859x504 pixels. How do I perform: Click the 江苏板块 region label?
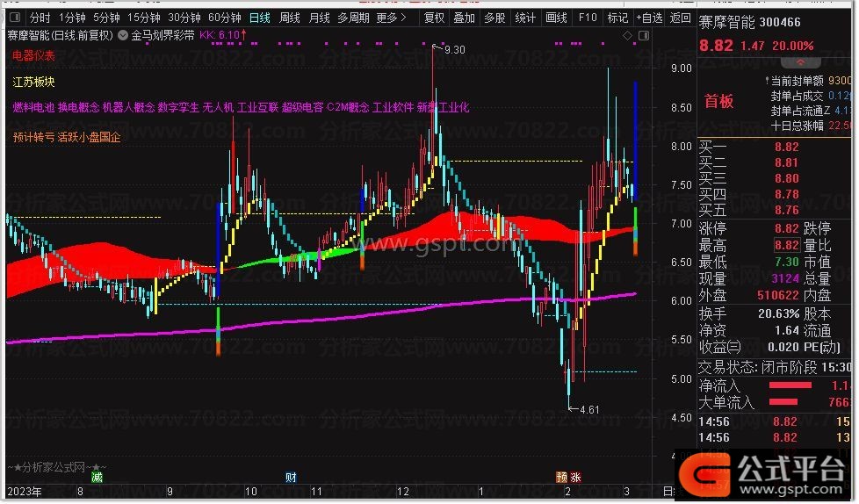coord(34,83)
